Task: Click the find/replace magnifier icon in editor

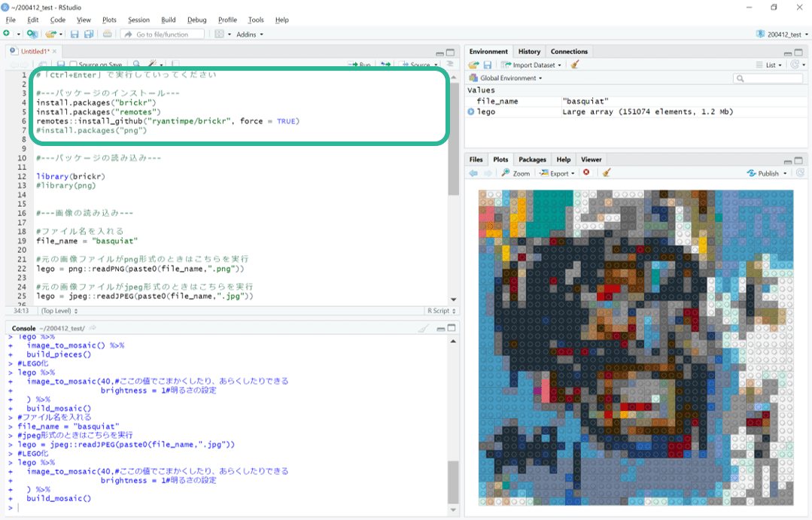Action: pyautogui.click(x=136, y=64)
